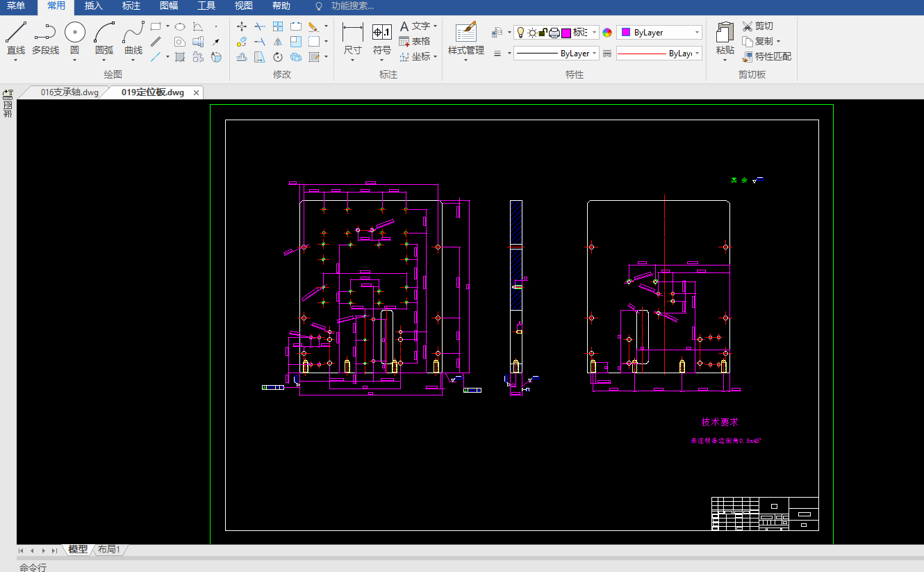Click the 文字 text button

(415, 26)
